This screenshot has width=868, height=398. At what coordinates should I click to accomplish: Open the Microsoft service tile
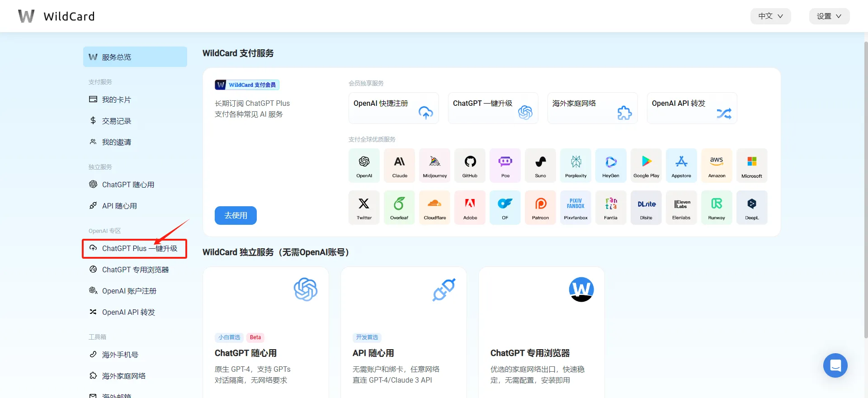[x=752, y=166]
